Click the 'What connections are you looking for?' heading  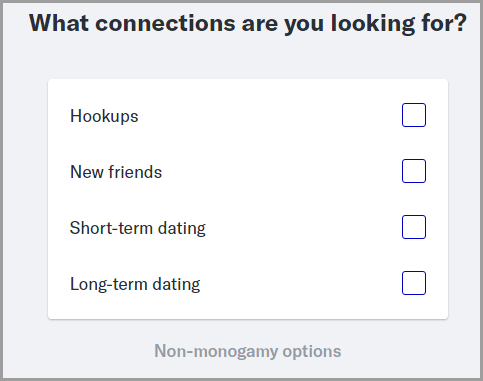[x=248, y=23]
